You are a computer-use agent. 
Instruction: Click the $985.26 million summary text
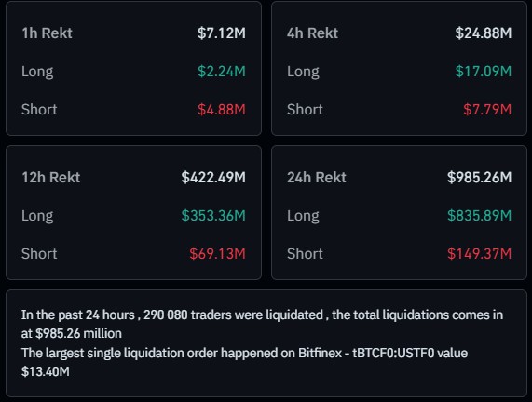pos(78,333)
